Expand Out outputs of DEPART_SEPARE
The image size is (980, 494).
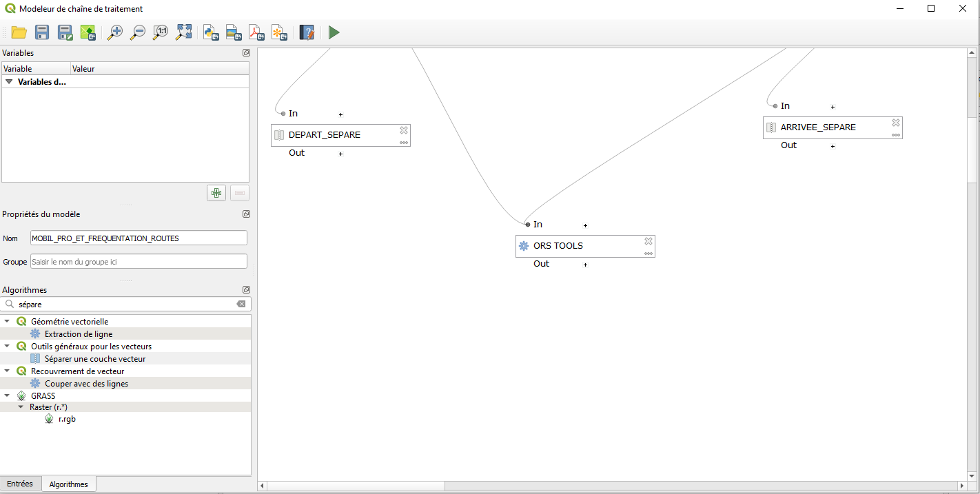click(340, 154)
